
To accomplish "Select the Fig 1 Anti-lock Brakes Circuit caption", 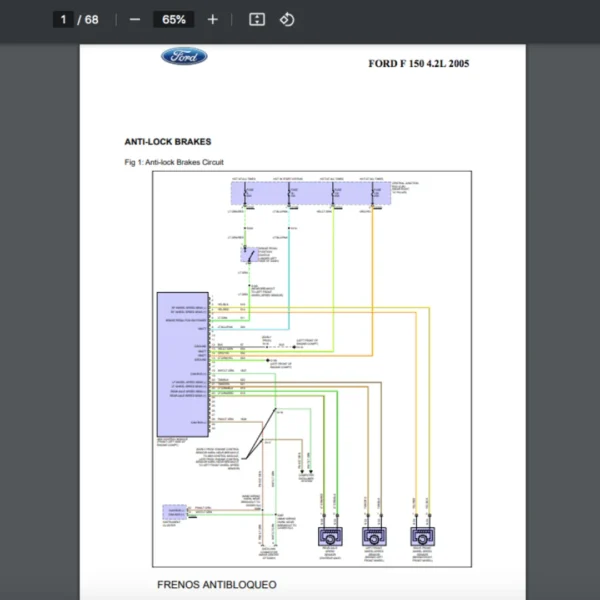I will point(174,162).
